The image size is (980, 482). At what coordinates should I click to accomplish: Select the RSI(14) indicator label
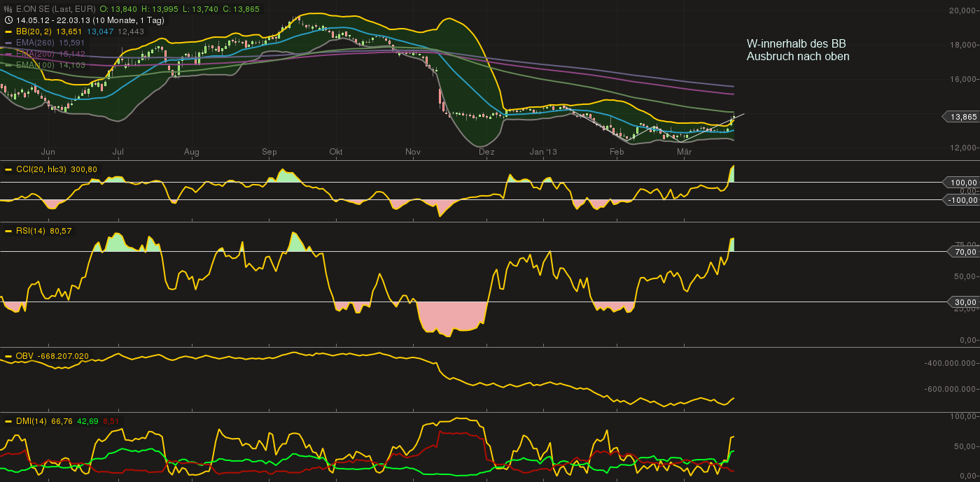31,230
